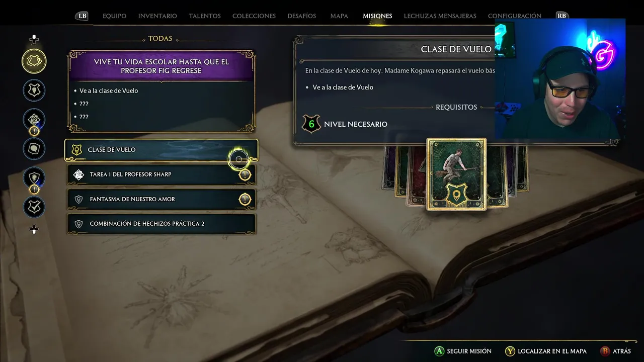The width and height of the screenshot is (644, 362).
Task: Open the side quests plain shield icon
Action: (x=34, y=178)
